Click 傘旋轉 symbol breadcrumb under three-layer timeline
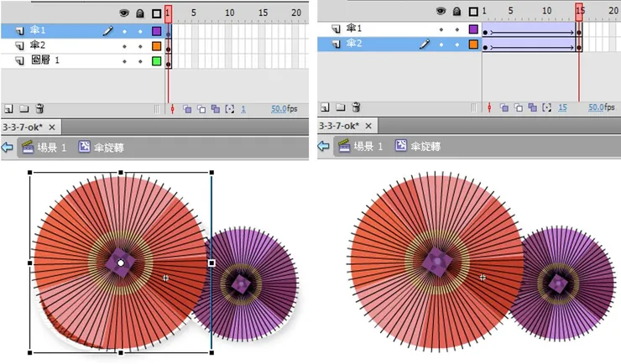This screenshot has width=621, height=364. pyautogui.click(x=102, y=148)
